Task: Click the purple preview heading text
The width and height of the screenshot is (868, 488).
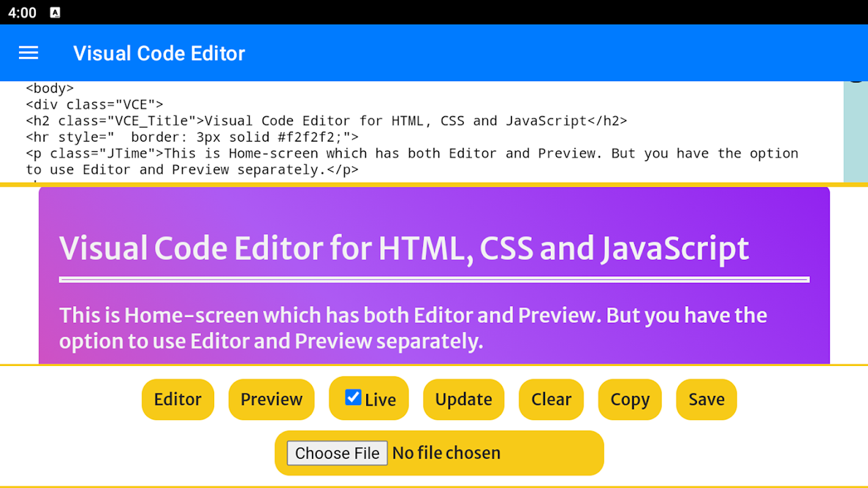Action: [404, 248]
